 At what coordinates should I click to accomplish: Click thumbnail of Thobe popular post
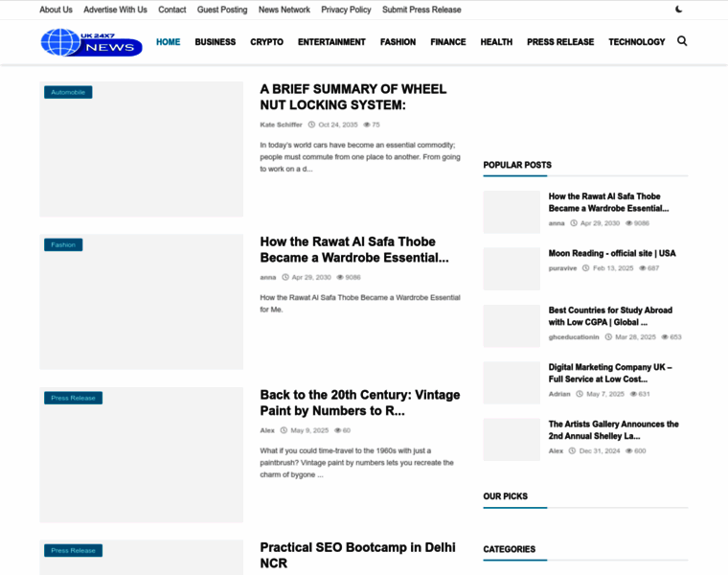(512, 212)
